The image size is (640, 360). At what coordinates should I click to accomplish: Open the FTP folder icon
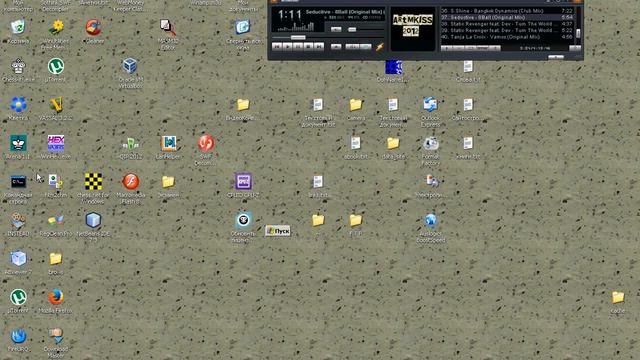coord(356,220)
